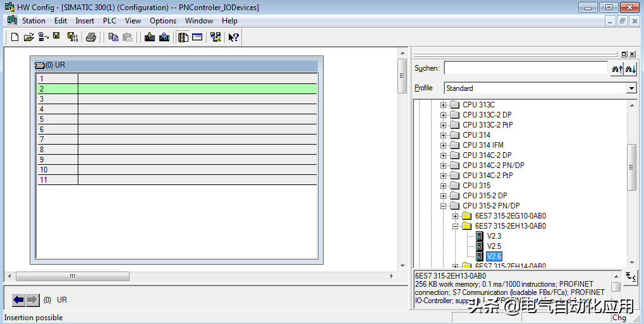Select rack slot 1 row
This screenshot has height=324, width=644.
click(x=178, y=79)
